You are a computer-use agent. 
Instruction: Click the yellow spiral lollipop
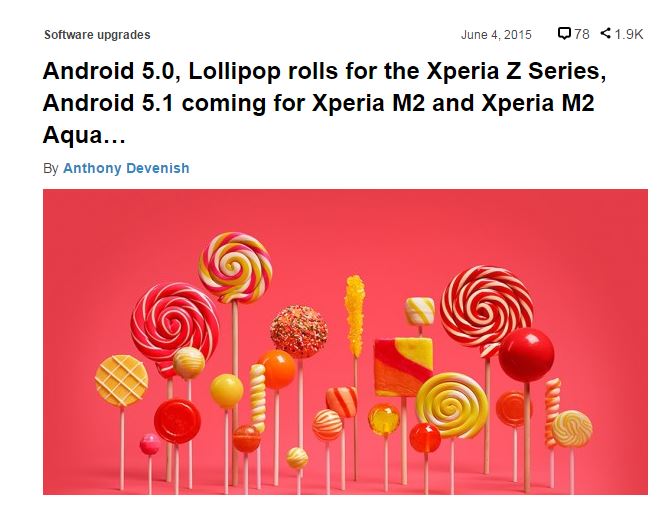point(452,405)
